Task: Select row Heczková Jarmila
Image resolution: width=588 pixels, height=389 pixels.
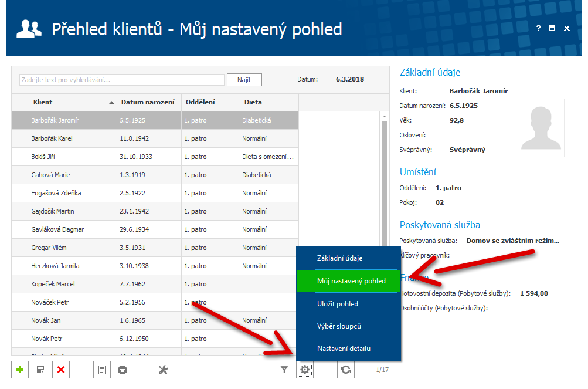Action: [155, 266]
